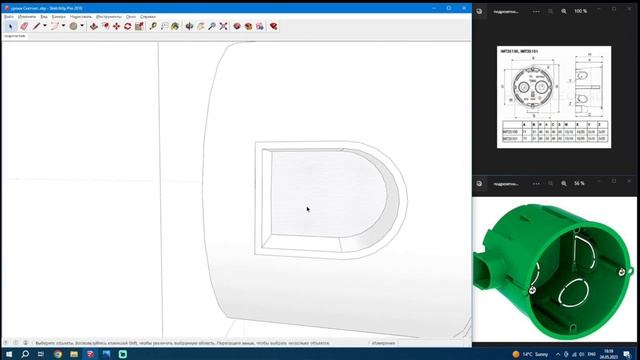The width and height of the screenshot is (640, 360).
Task: Open File Explorer from the taskbar
Action: tap(74, 354)
